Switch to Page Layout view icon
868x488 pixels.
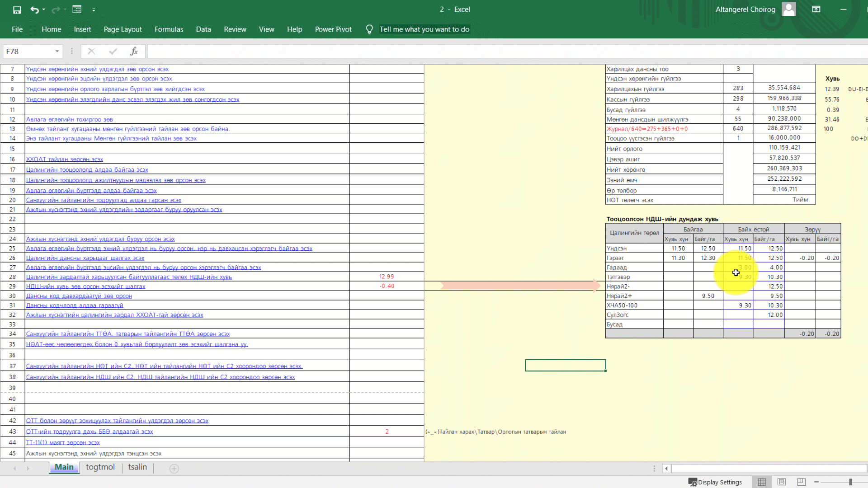[x=782, y=482]
